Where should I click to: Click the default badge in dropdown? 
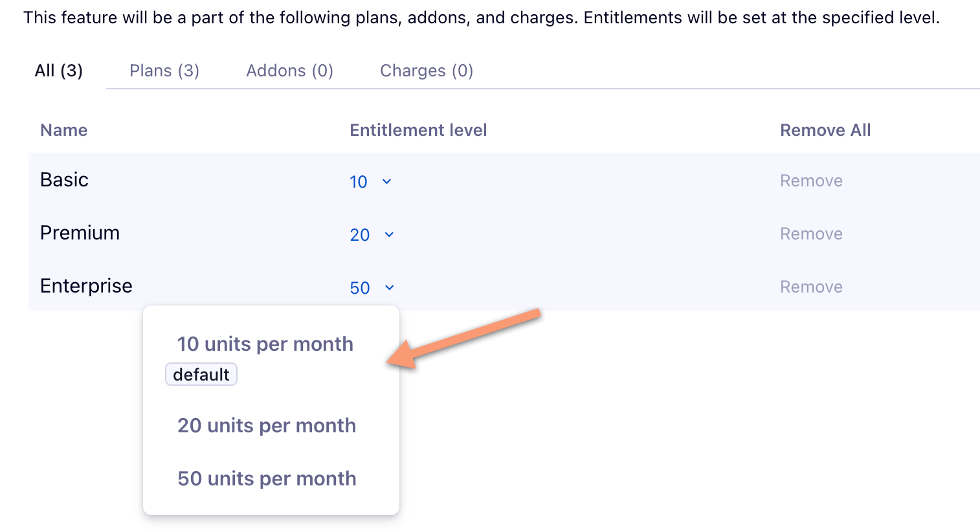pyautogui.click(x=201, y=375)
